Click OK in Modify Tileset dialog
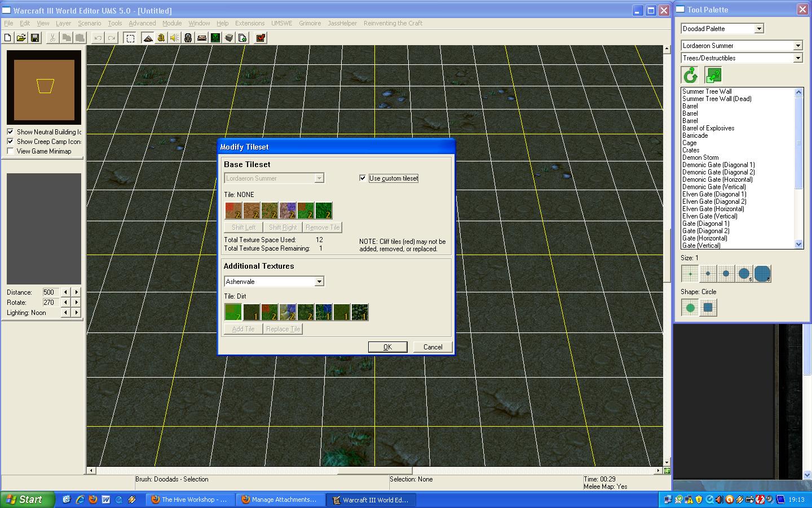The image size is (812, 508). point(388,347)
